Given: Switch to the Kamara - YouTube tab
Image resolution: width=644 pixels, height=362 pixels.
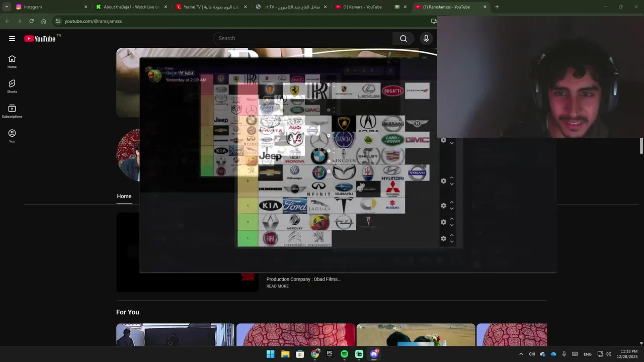Looking at the screenshot, I should point(371,7).
